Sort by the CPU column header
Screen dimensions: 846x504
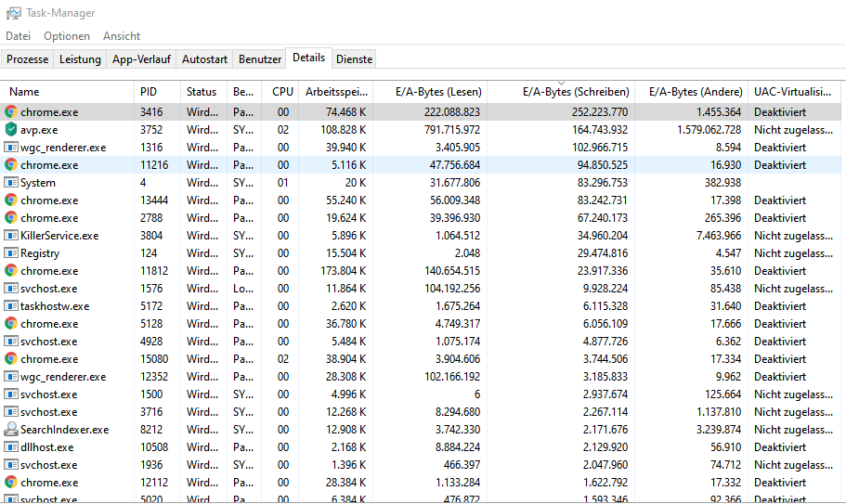click(280, 92)
